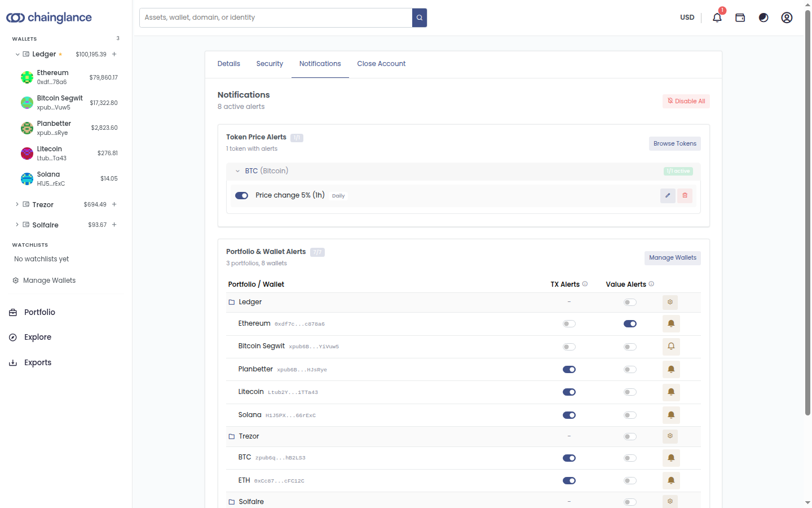Enable TX alerts for Bitcoin Segwit

click(x=569, y=347)
